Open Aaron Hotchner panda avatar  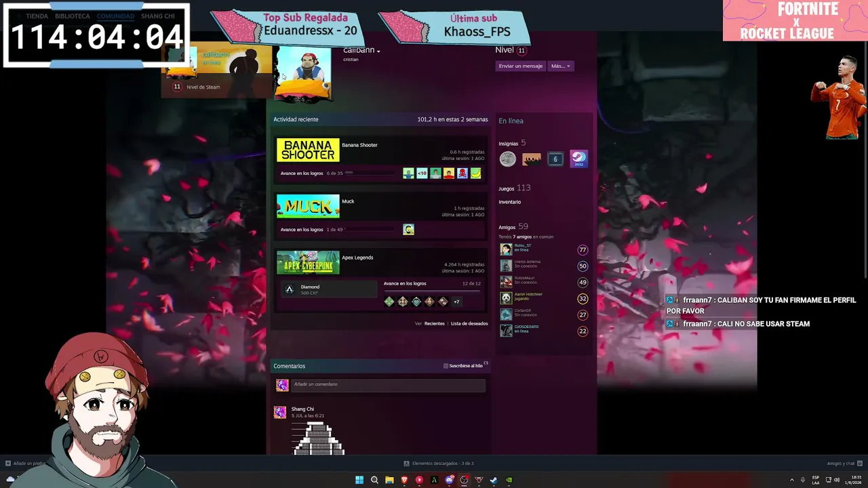tap(506, 298)
